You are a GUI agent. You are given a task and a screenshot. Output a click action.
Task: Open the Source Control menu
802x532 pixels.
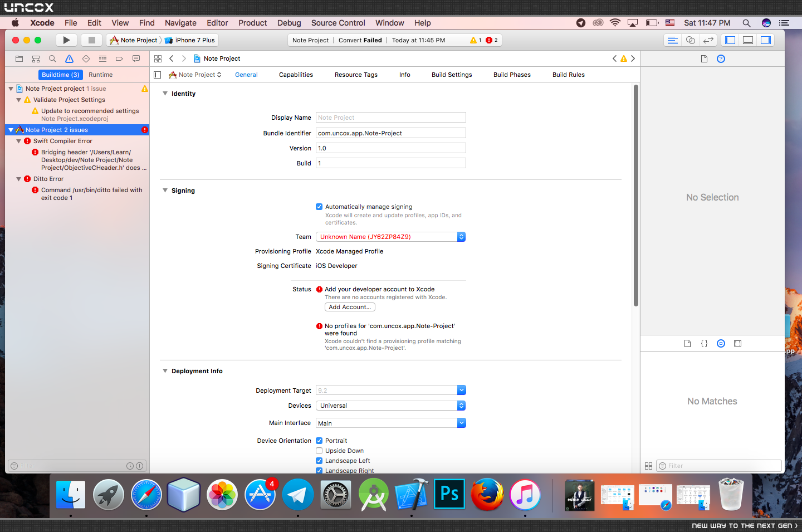(x=338, y=23)
